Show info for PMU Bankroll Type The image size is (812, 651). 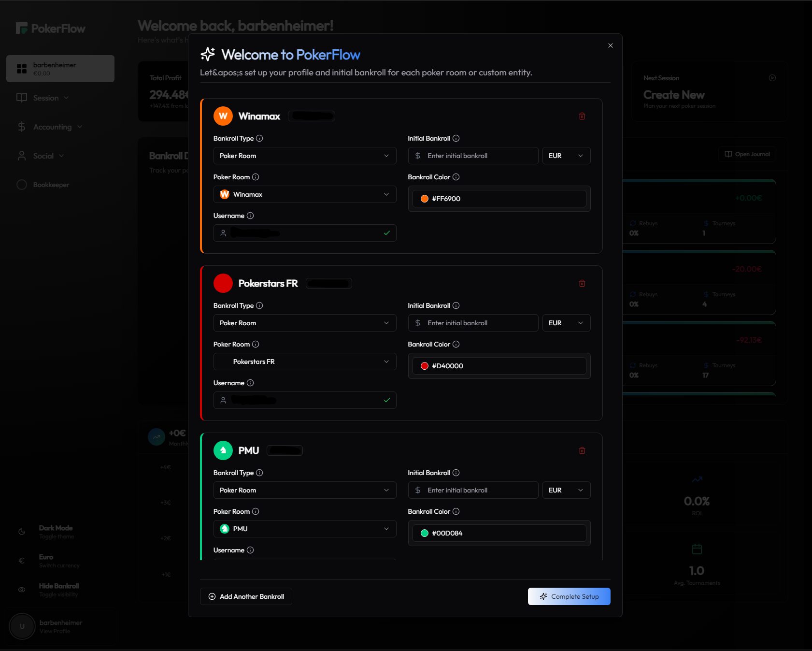(x=259, y=473)
